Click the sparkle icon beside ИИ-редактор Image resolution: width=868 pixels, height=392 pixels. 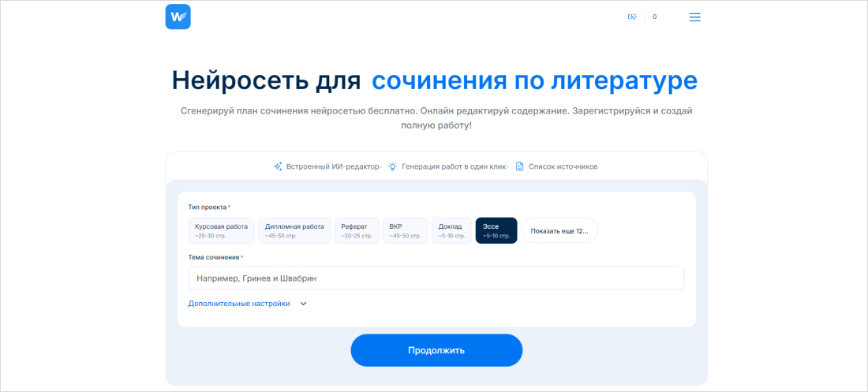tap(278, 166)
